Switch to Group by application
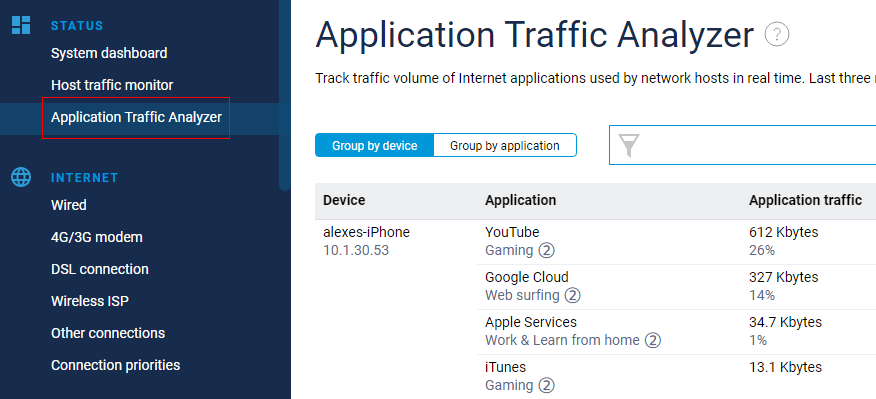 tap(504, 145)
